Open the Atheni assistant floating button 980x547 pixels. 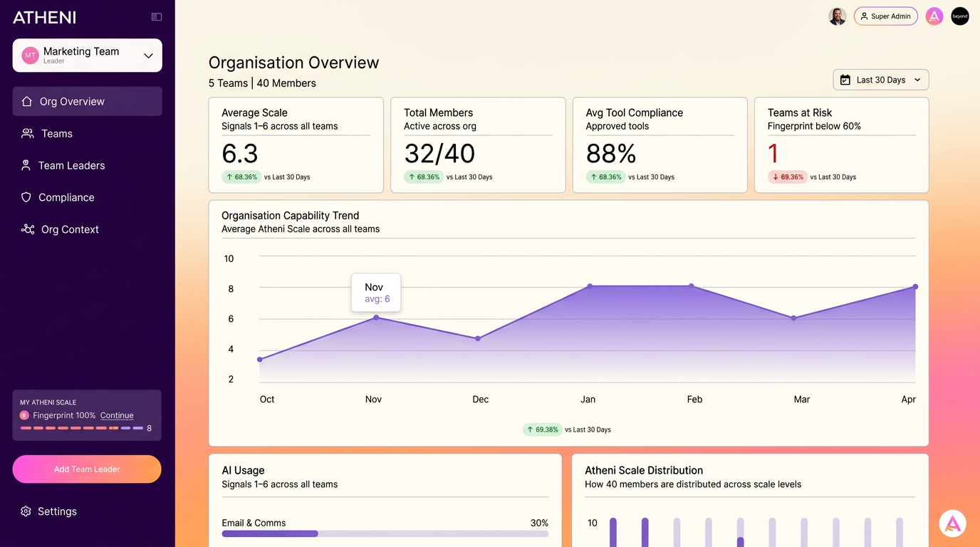coord(953,523)
